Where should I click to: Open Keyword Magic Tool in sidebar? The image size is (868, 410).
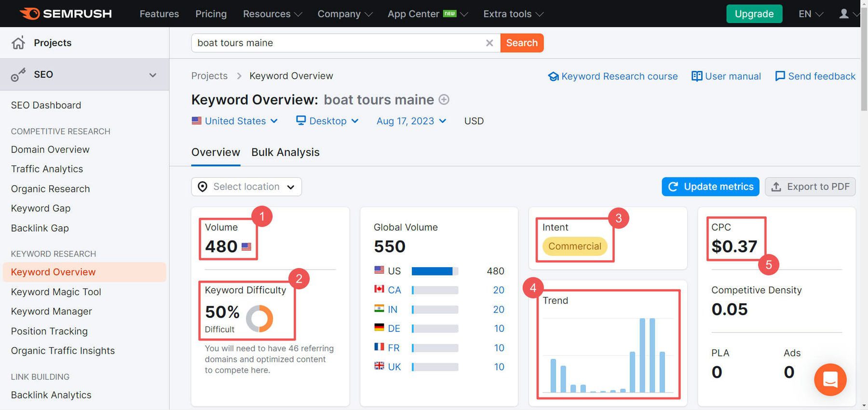click(56, 292)
